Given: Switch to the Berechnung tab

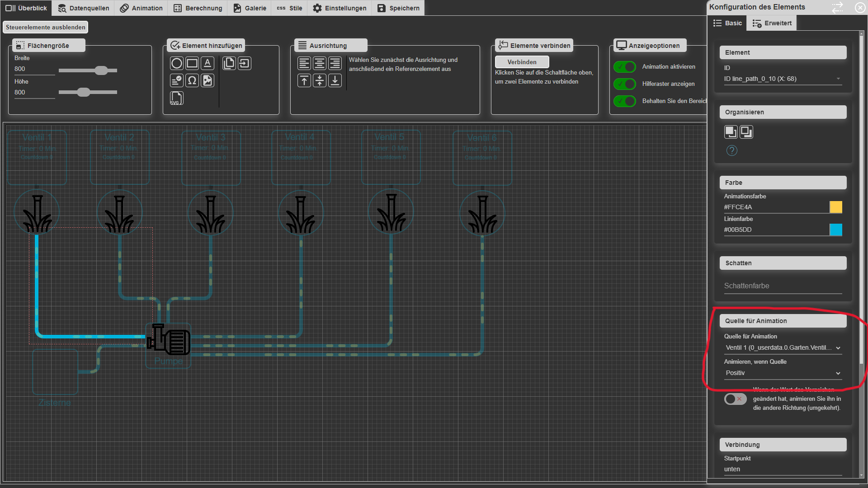Looking at the screenshot, I should [x=198, y=8].
